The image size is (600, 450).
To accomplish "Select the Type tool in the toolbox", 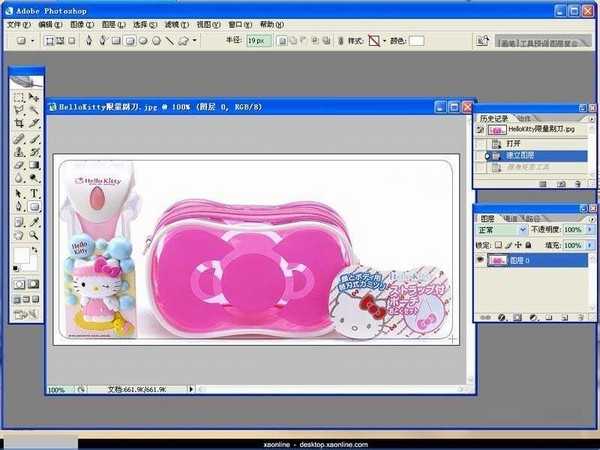I will [34, 193].
